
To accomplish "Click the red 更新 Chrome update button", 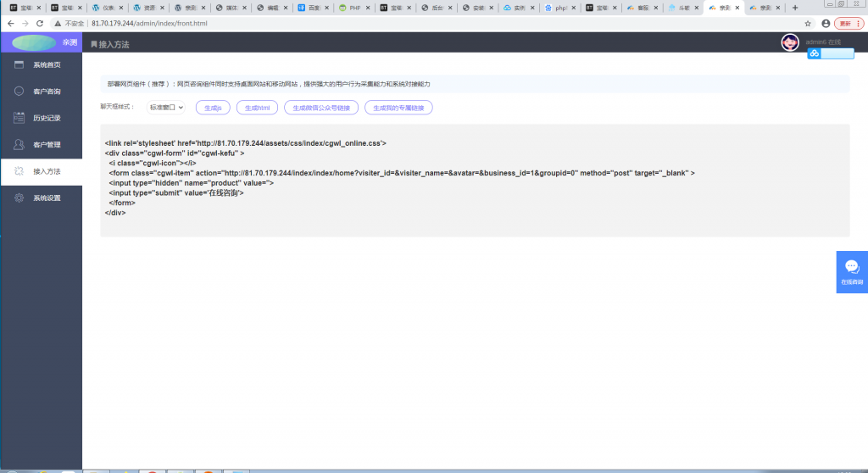I will (848, 24).
